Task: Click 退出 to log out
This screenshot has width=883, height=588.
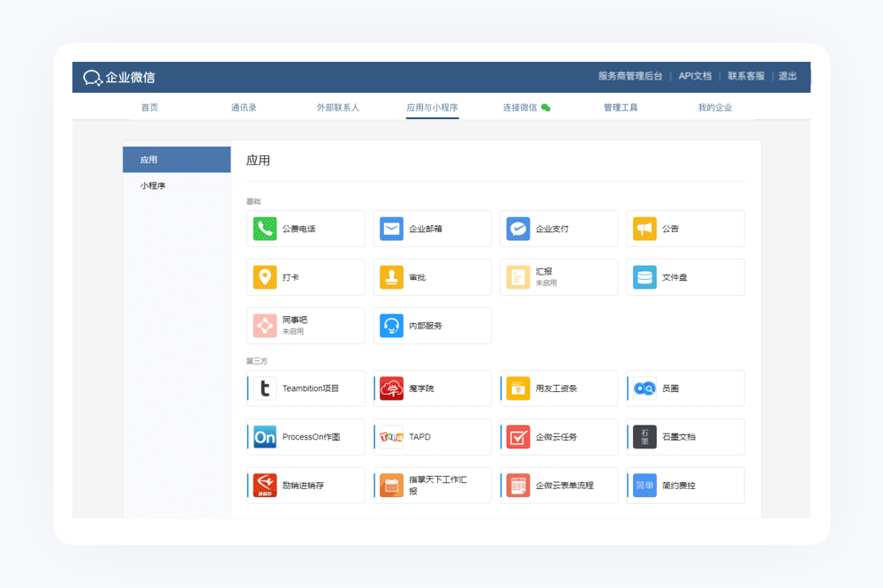Action: pyautogui.click(x=788, y=76)
